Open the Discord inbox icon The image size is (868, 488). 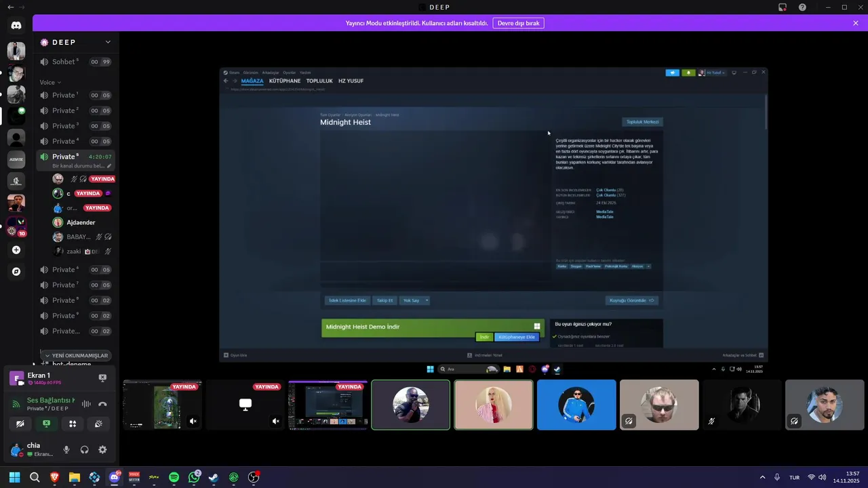click(783, 7)
